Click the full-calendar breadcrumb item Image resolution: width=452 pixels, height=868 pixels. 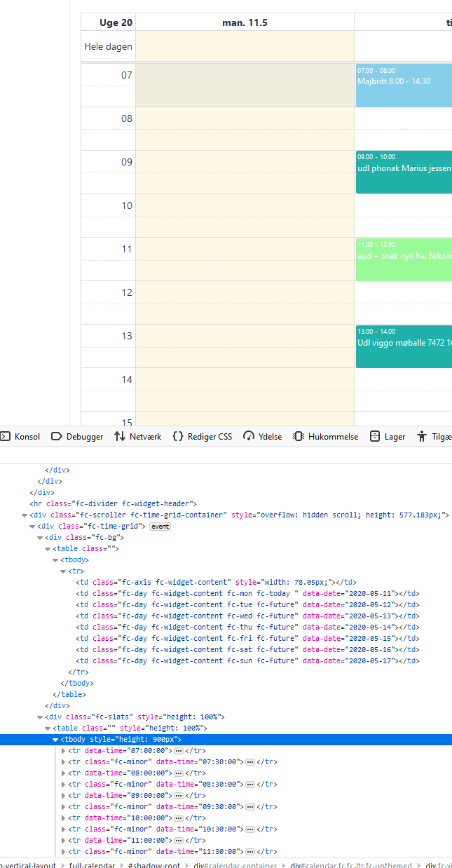pos(92,865)
